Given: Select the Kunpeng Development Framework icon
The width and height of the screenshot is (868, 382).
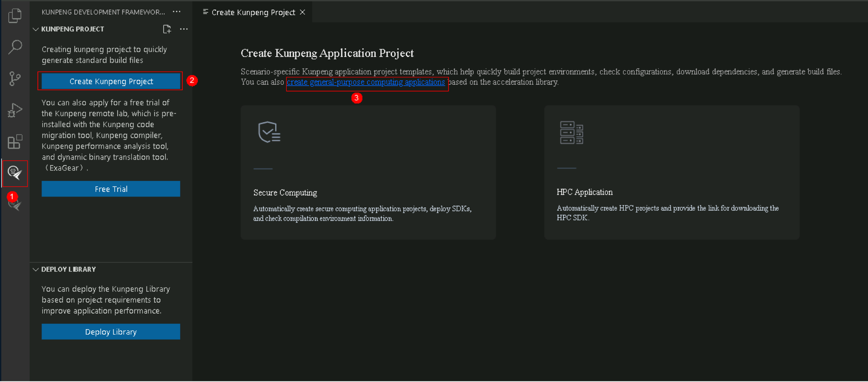Looking at the screenshot, I should (15, 173).
